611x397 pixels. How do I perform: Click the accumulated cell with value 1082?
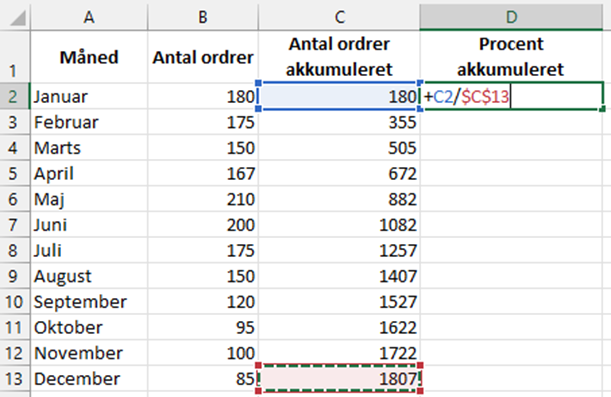339,225
